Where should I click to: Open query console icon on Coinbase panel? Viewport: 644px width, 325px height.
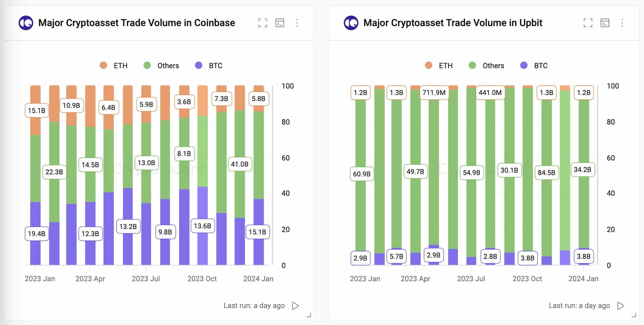click(x=280, y=23)
